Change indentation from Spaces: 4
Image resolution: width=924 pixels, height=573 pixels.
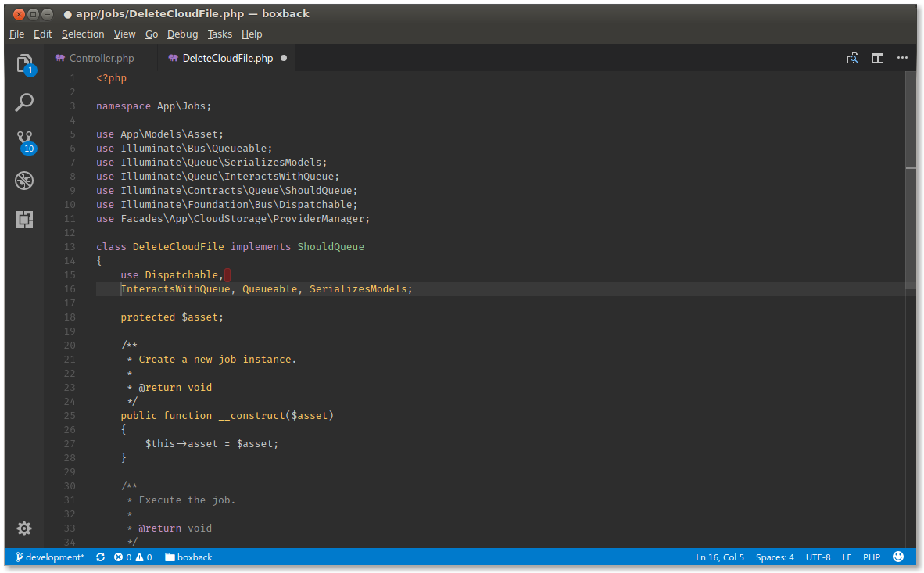click(775, 557)
